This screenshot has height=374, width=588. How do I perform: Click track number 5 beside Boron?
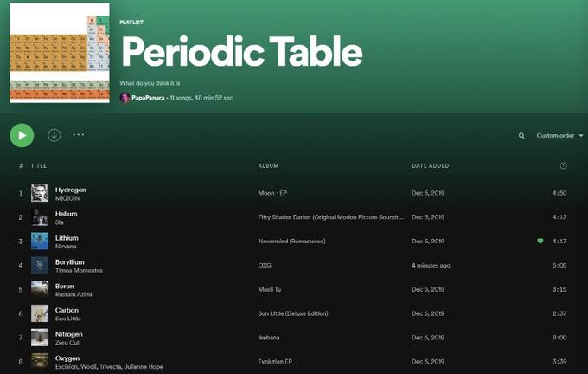pyautogui.click(x=21, y=289)
